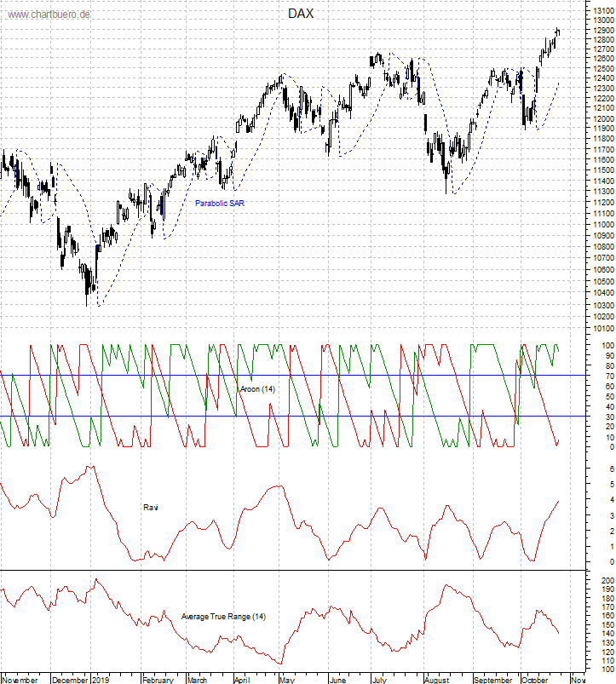Select the July month label
The image size is (616, 684).
point(379,680)
